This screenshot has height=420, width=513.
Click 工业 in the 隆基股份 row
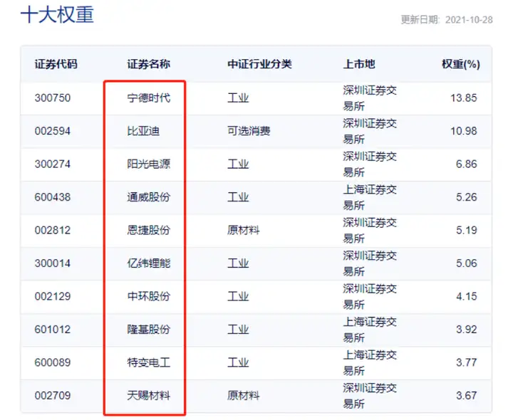tap(238, 330)
